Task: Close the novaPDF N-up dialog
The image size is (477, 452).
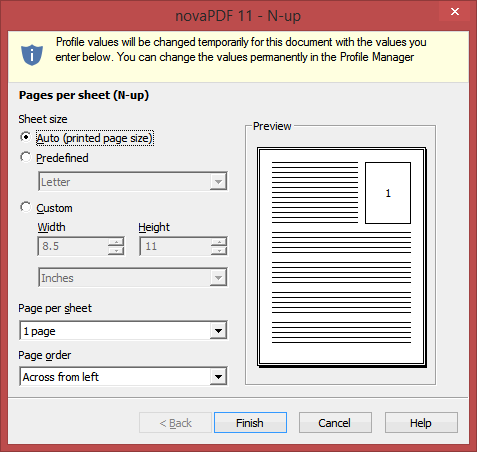Action: coord(455,12)
